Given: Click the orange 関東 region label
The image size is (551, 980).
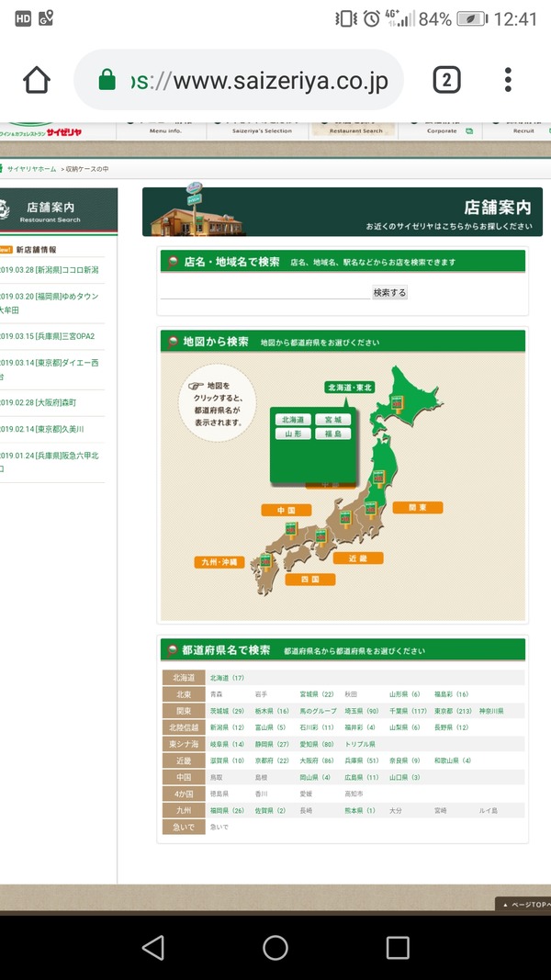Looking at the screenshot, I should [418, 508].
